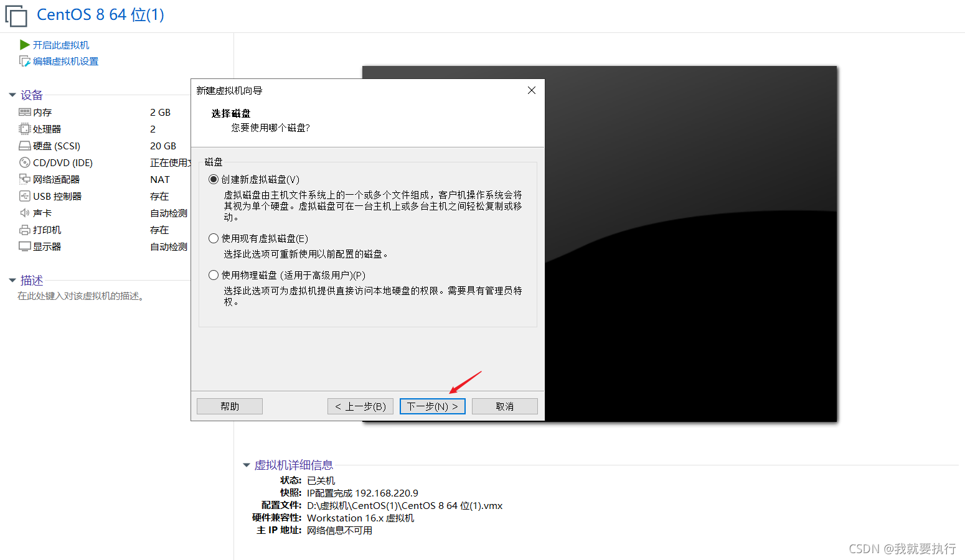Click the processor (处理器) chip icon
Image resolution: width=965 pixels, height=560 pixels.
click(x=25, y=129)
